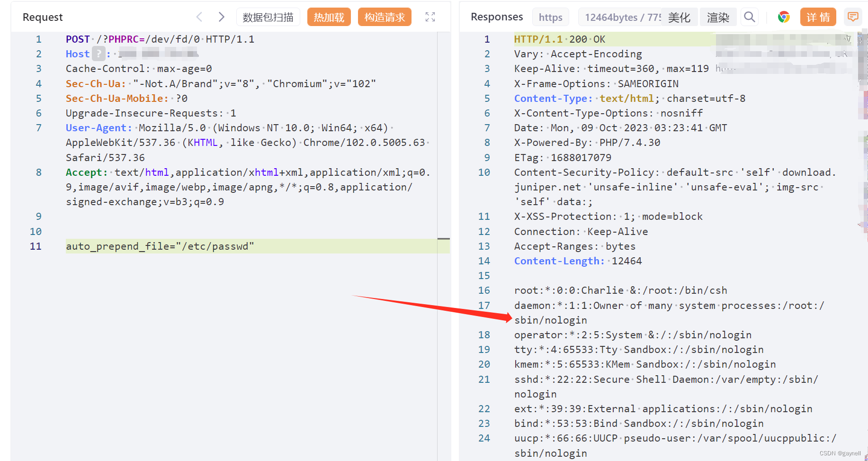
Task: Click the Accept header line
Action: click(248, 187)
